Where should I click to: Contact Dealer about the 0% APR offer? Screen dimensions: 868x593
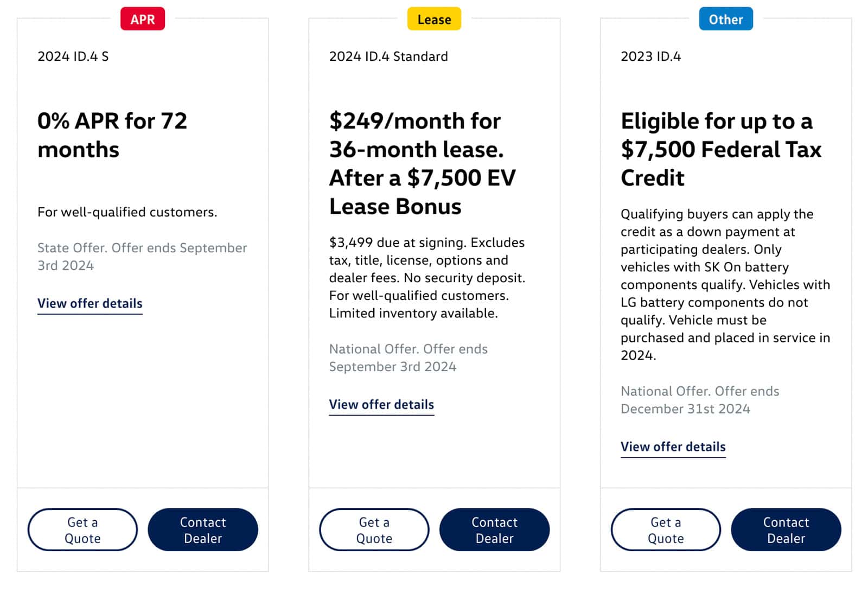click(x=202, y=530)
